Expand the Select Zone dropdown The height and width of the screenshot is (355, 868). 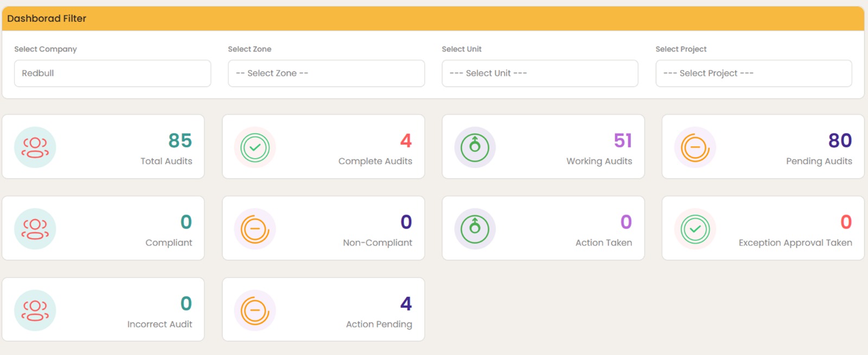click(x=326, y=73)
